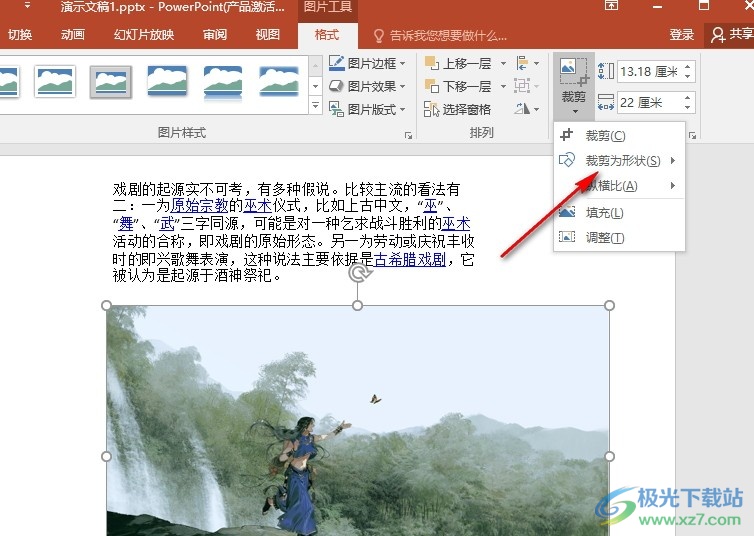Decrease picture width with down stepper
Viewport: 754px width, 536px height.
(x=688, y=108)
